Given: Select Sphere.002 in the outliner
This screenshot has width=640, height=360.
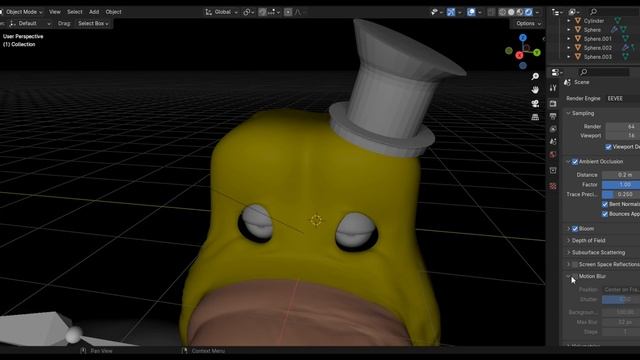Looking at the screenshot, I should click(x=598, y=48).
